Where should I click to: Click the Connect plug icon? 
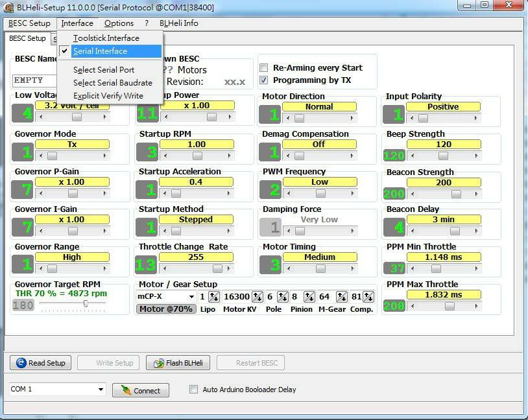[126, 390]
